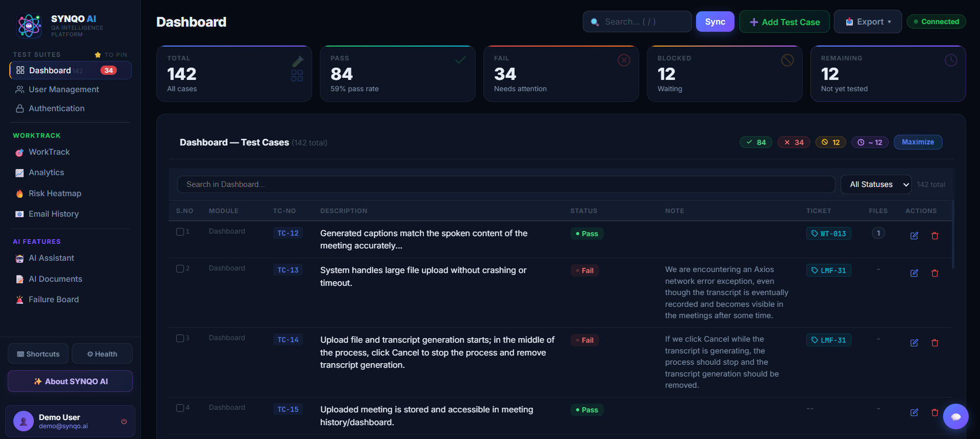Tick the checkbox for row 1
This screenshot has width=980, height=439.
click(180, 232)
